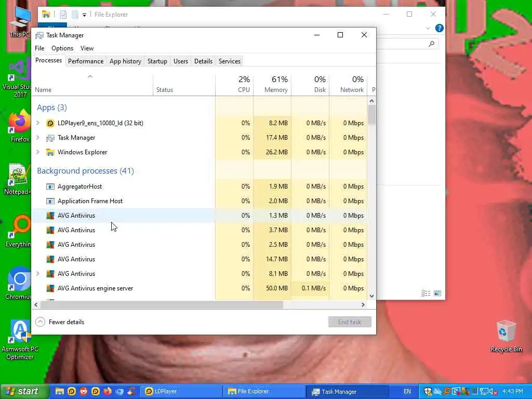This screenshot has width=532, height=399.
Task: Launch Firefox from the quick launch bar
Action: coord(108,391)
